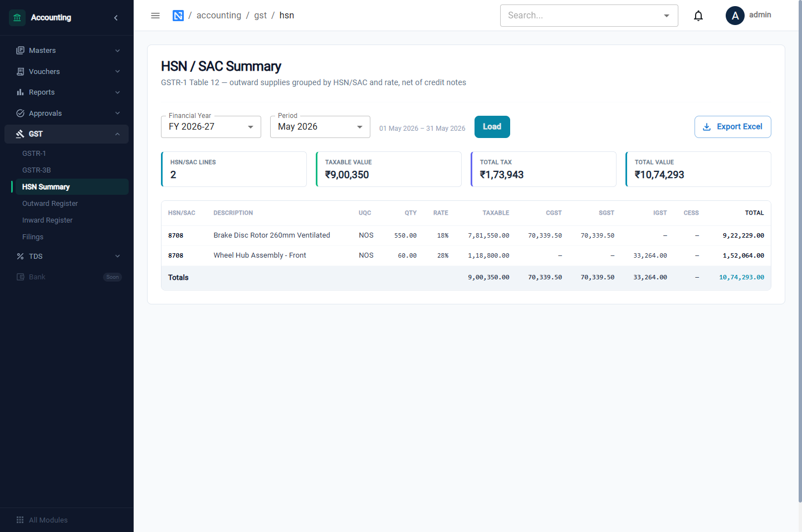Follow the accounting breadcrumb link
802x532 pixels.
tap(219, 16)
